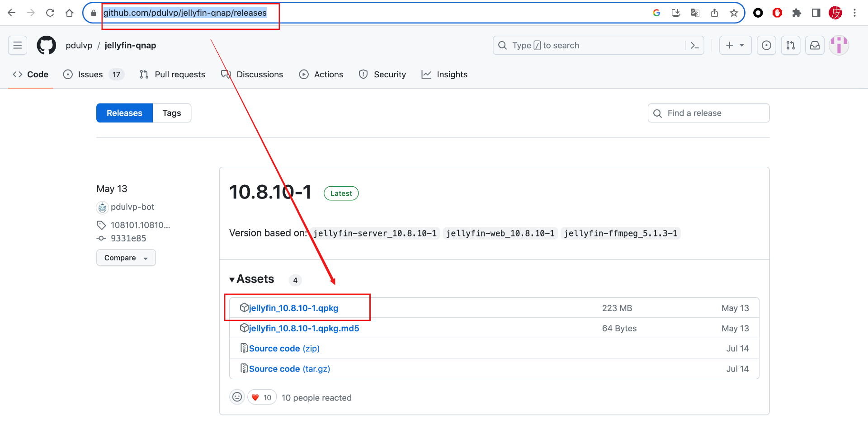868x424 pixels.
Task: Download jellyfin_10.8.10-1.qpkg file
Action: pos(293,308)
